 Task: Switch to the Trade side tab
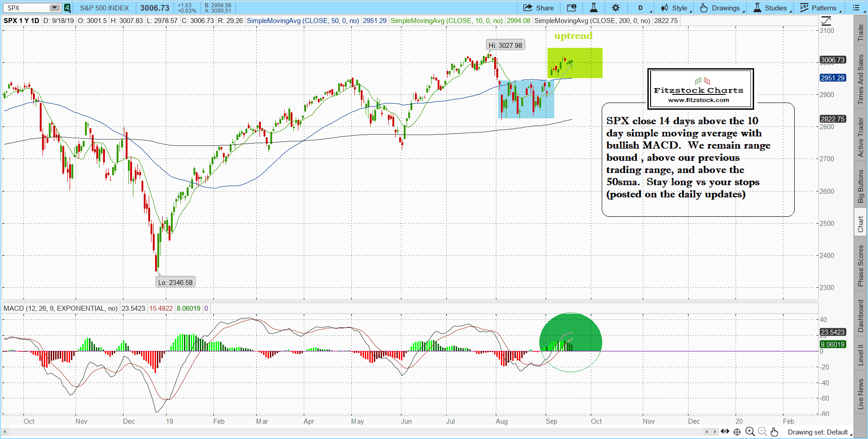[x=861, y=33]
